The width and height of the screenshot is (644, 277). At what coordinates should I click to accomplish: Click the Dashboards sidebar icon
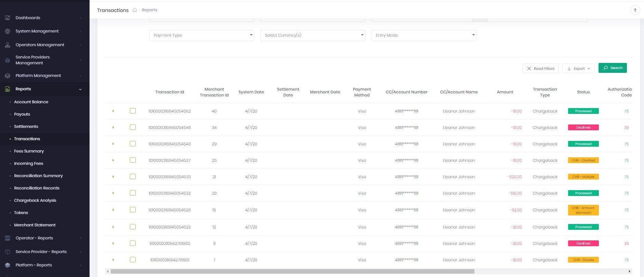pyautogui.click(x=8, y=18)
